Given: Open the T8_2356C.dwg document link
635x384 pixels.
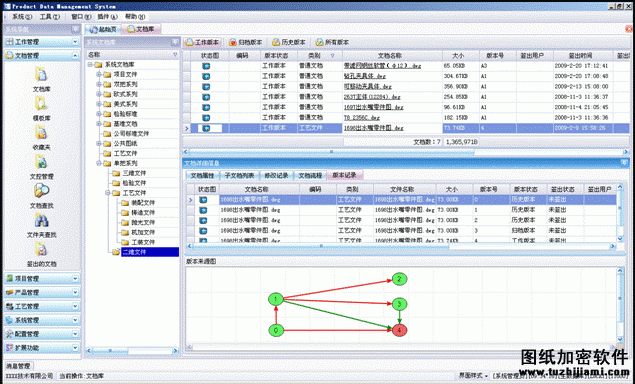Looking at the screenshot, I should click(x=362, y=117).
